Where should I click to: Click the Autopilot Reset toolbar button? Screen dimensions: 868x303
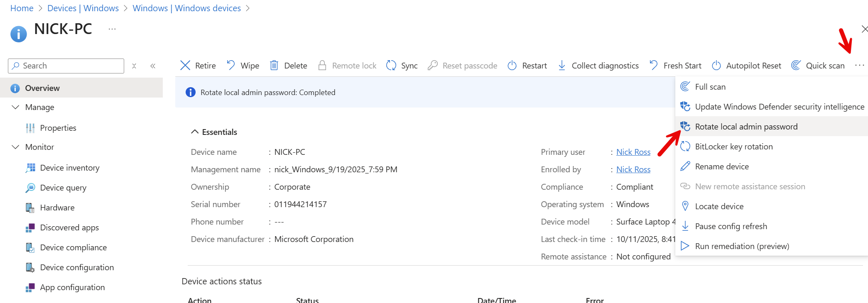[746, 66]
